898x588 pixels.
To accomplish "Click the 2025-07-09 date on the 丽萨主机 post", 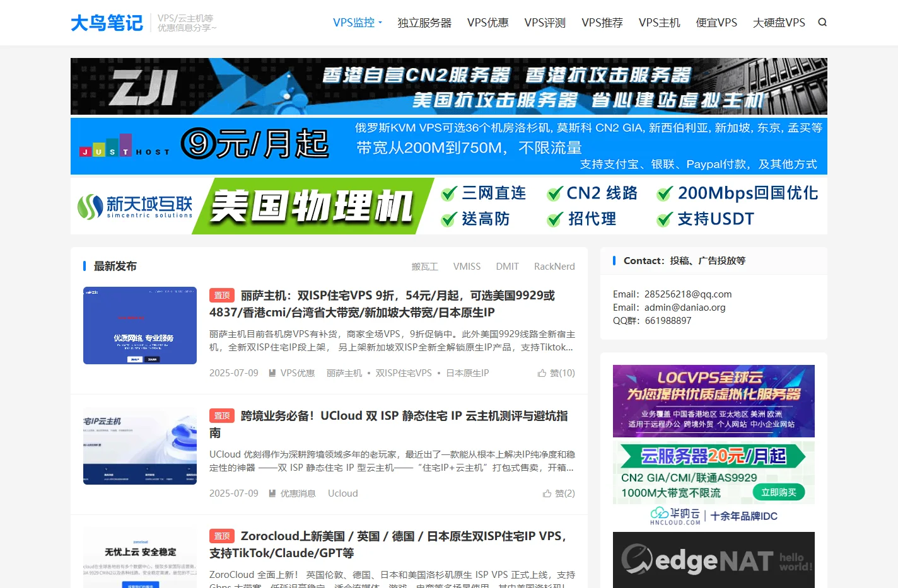I will (x=234, y=373).
